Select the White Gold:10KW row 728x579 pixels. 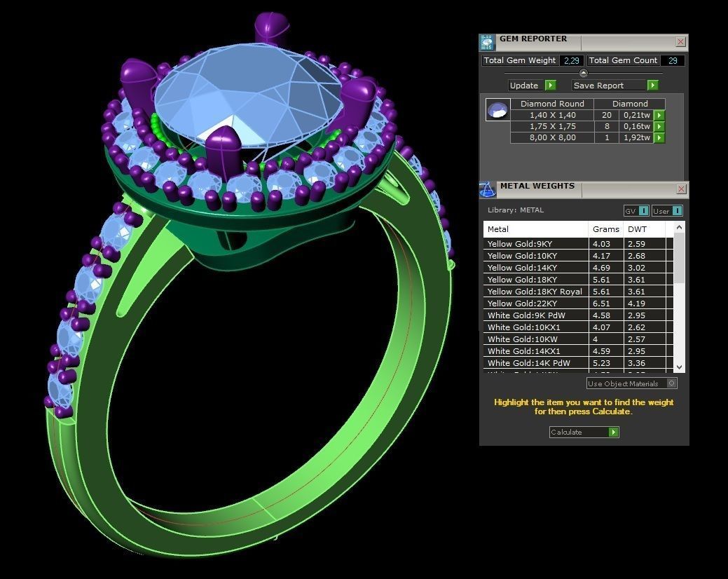[578, 339]
